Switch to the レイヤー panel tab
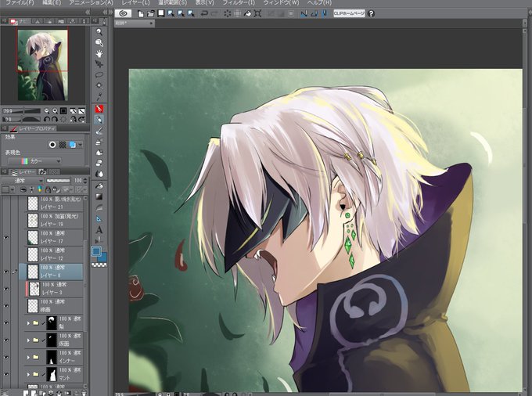 tap(23, 172)
